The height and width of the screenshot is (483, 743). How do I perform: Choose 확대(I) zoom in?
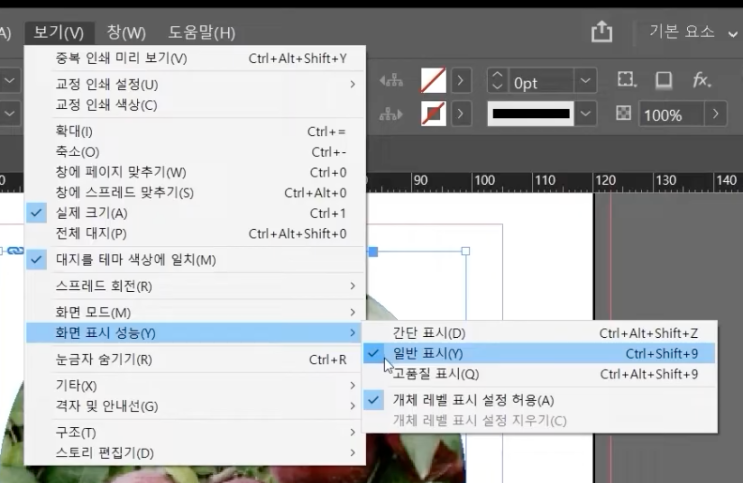point(195,131)
